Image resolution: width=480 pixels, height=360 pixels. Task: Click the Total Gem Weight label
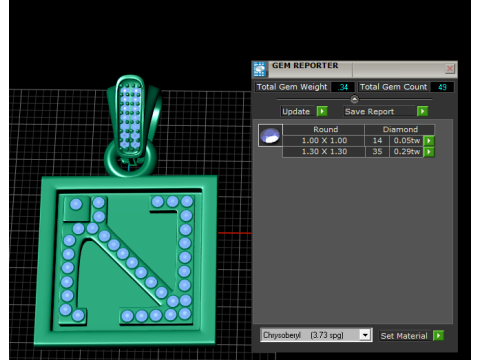(292, 87)
